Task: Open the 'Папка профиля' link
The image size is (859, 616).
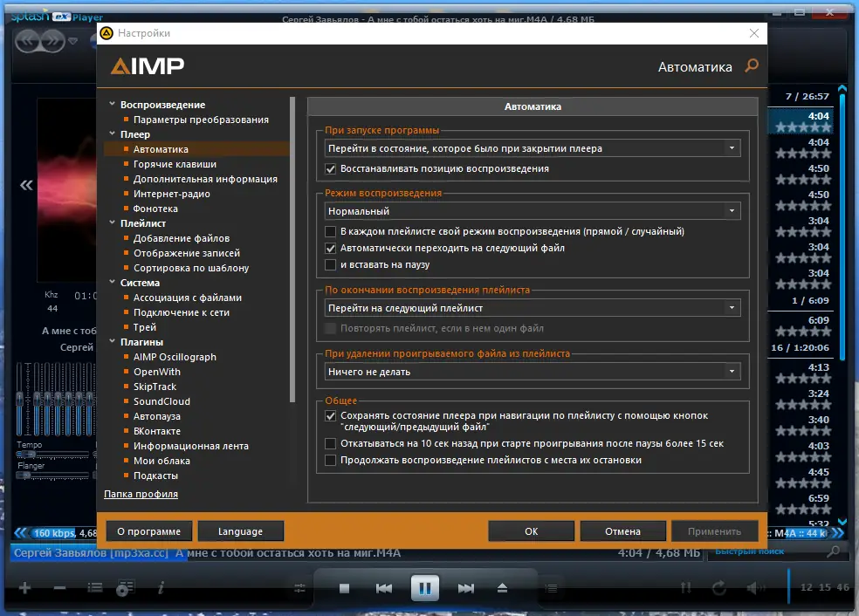Action: click(141, 494)
